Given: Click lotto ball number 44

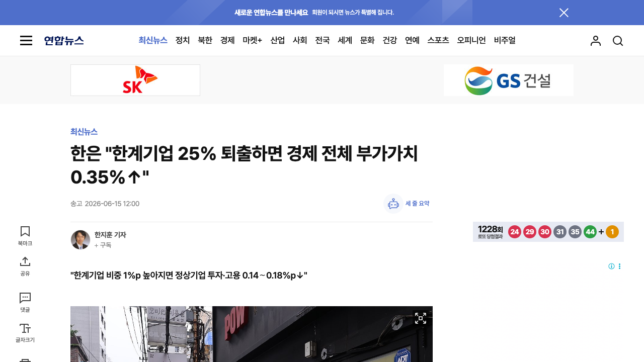Looking at the screenshot, I should coord(590,232).
